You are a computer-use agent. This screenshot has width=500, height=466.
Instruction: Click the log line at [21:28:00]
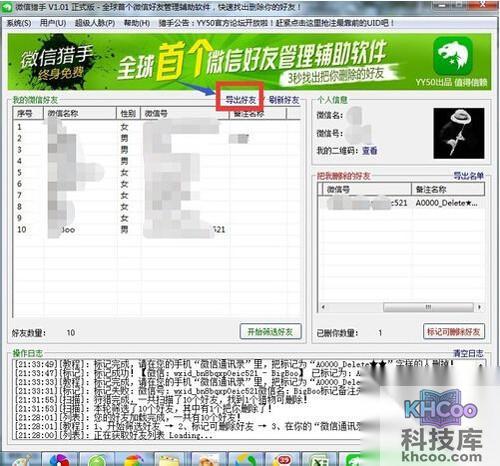[113, 435]
